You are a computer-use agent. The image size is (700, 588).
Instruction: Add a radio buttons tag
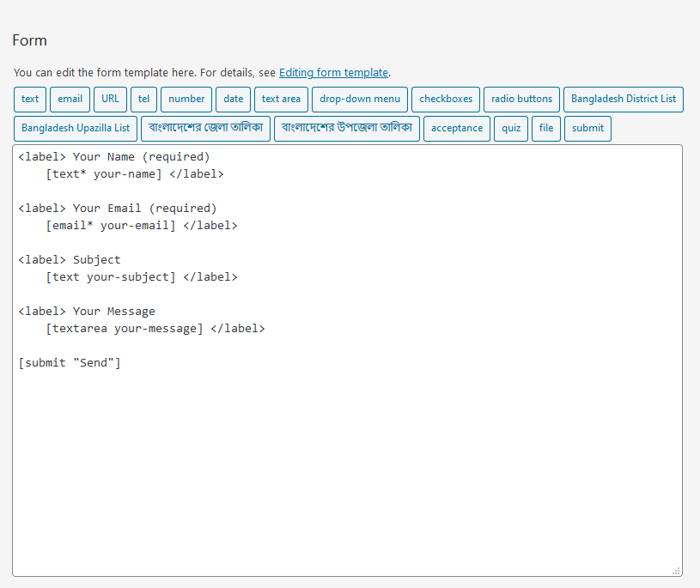point(522,99)
